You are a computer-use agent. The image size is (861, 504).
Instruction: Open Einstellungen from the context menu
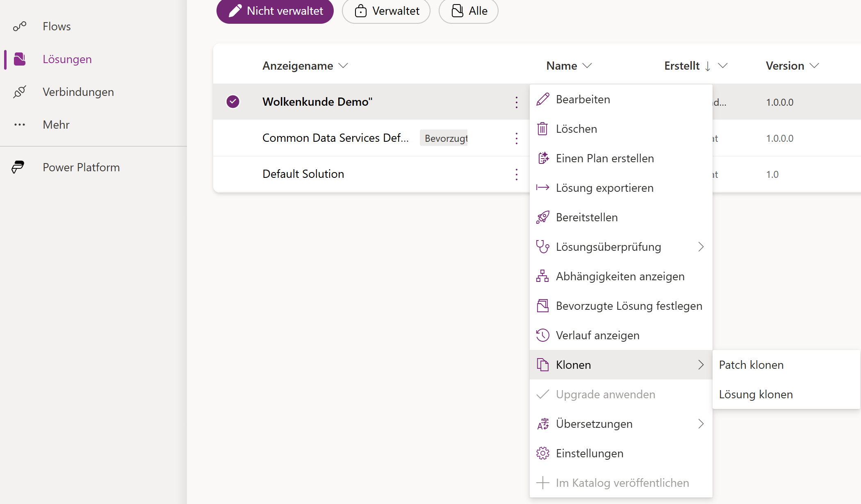621,453
